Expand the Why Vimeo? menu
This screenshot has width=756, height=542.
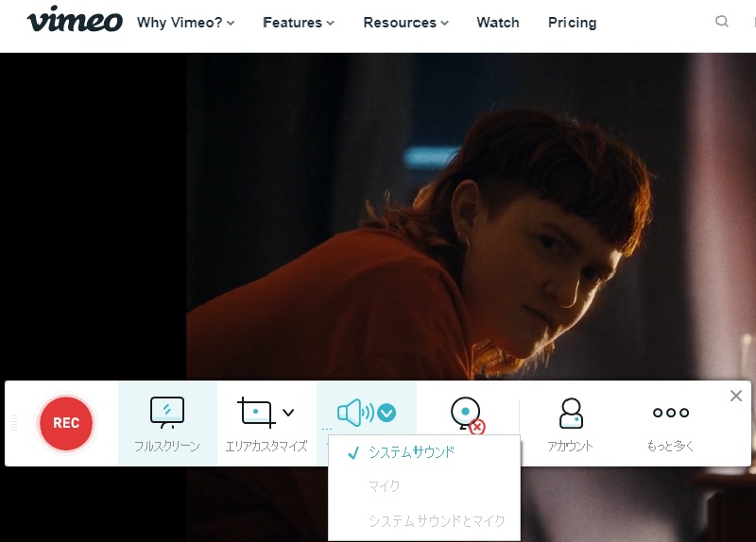tap(185, 23)
